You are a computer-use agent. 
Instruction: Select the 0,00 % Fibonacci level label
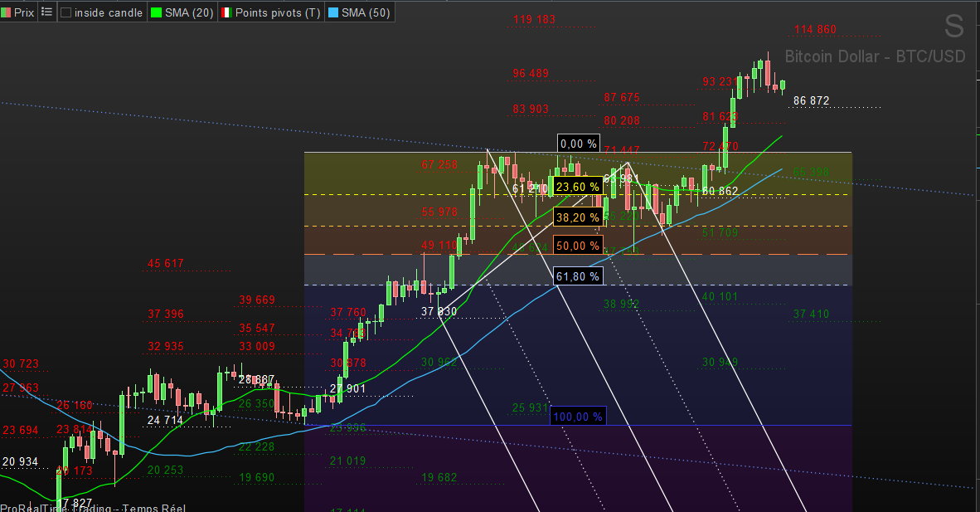point(579,144)
